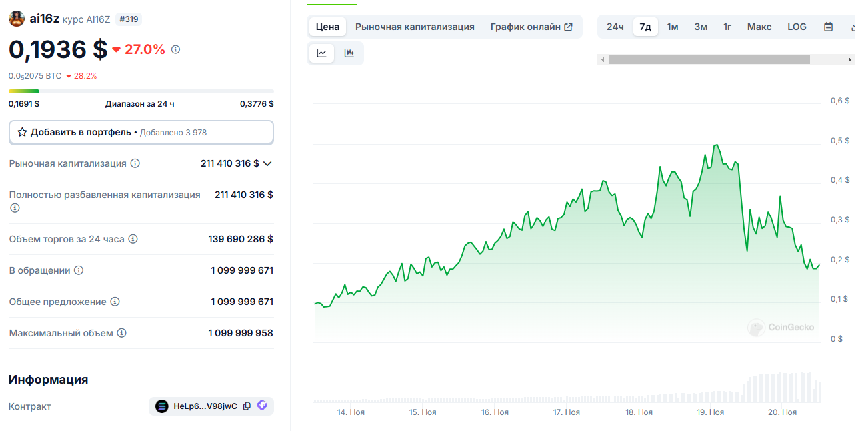The image size is (868, 431).
Task: Click info icon next to 27.0% change
Action: pyautogui.click(x=176, y=49)
